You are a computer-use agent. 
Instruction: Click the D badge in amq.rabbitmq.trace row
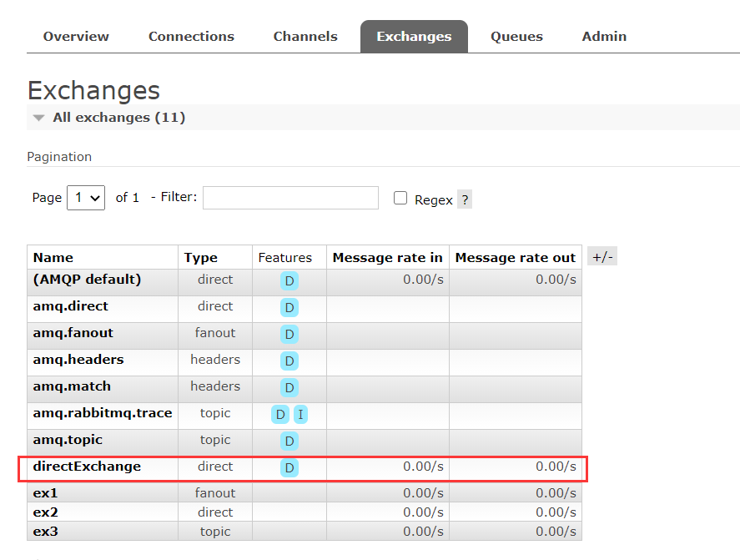point(279,414)
